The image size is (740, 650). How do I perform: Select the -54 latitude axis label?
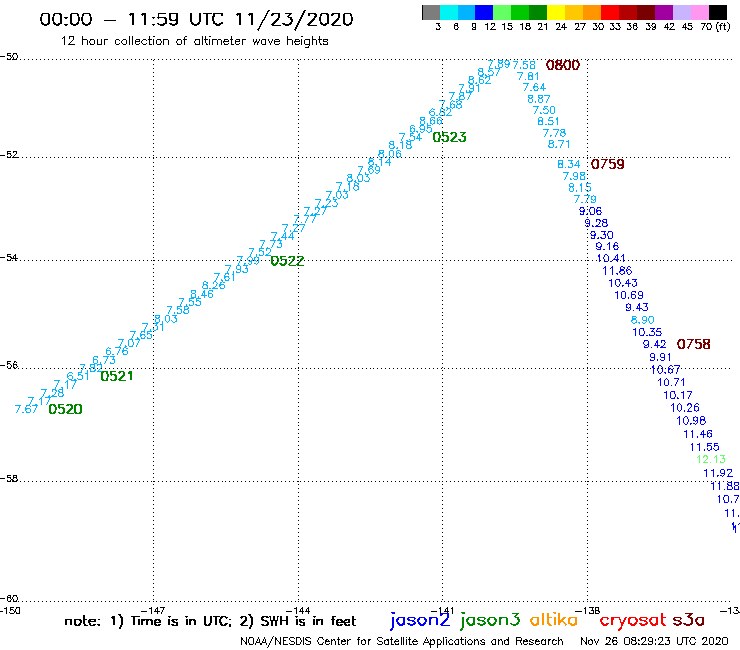(x=9, y=258)
